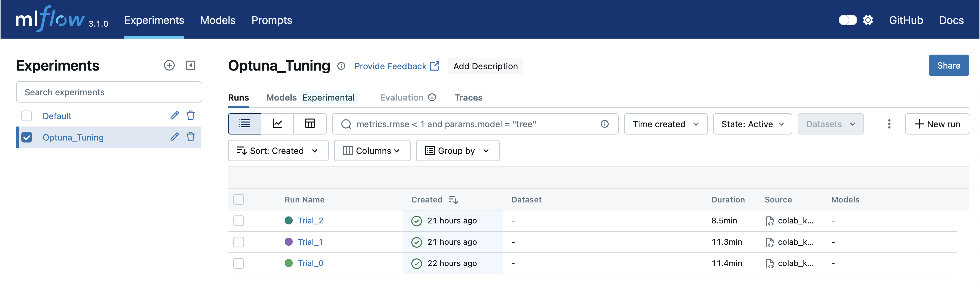980x295 pixels.
Task: Focus the Search experiments field
Action: pos(108,92)
